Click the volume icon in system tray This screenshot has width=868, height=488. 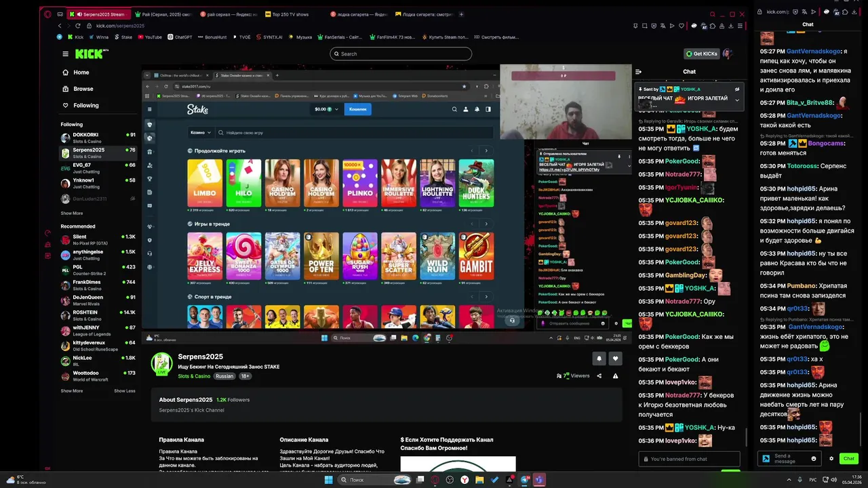click(x=835, y=480)
